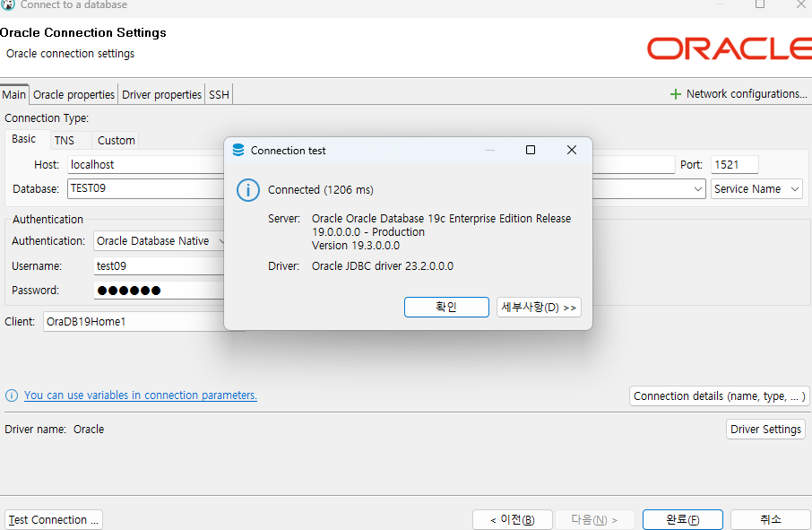Select the Basic connection type tab

click(x=24, y=139)
